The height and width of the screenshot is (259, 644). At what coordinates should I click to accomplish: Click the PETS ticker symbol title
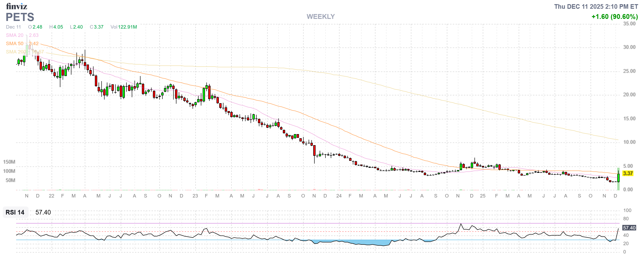(x=20, y=17)
